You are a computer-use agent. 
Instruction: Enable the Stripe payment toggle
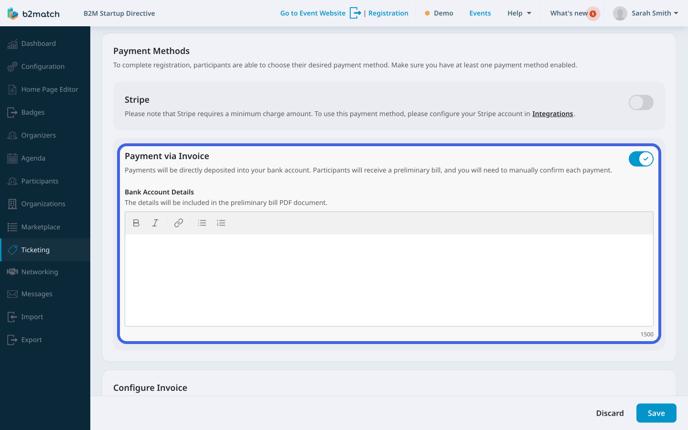point(641,103)
